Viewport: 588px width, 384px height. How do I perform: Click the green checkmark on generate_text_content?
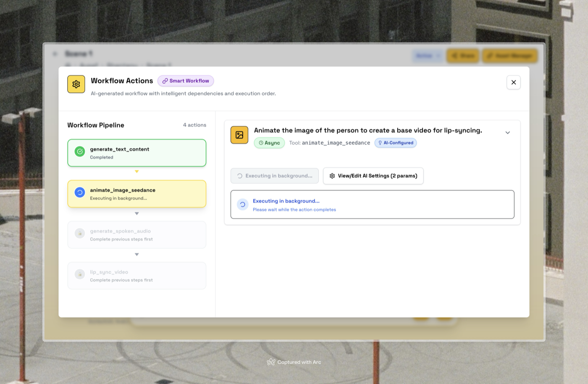[80, 152]
